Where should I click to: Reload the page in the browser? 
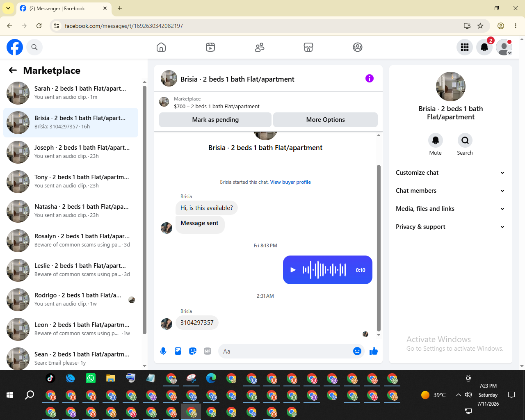pyautogui.click(x=39, y=26)
